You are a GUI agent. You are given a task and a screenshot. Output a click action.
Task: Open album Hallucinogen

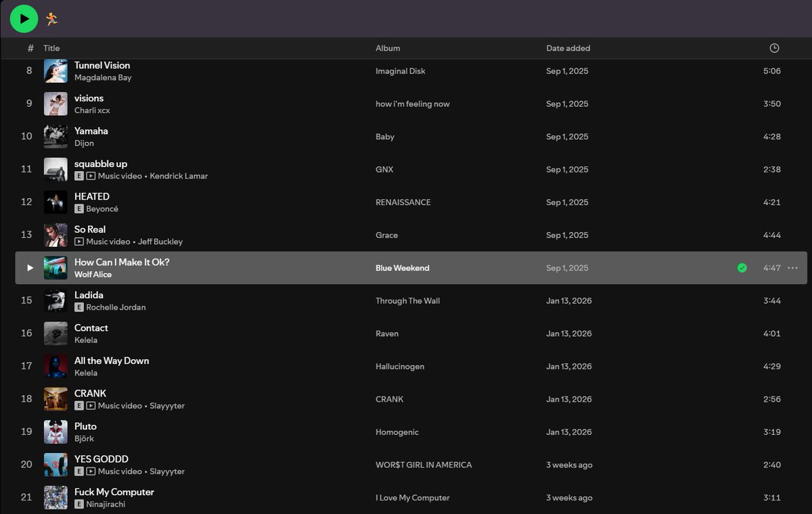(400, 366)
